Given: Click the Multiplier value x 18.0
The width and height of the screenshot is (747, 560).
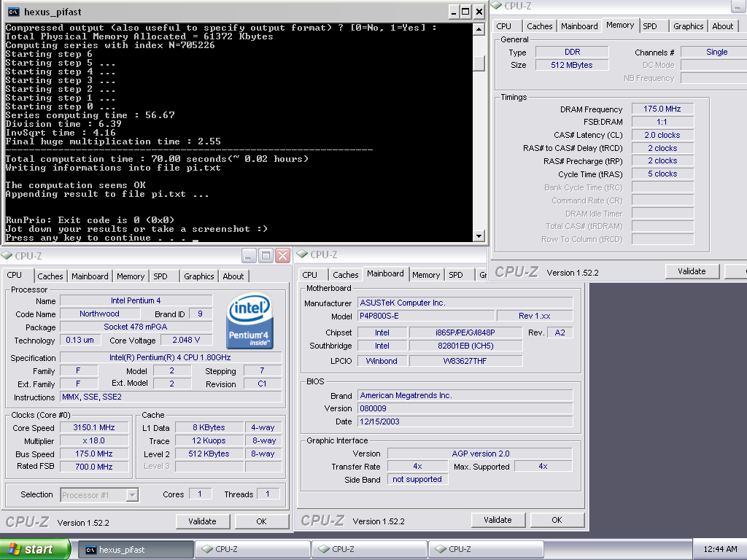Looking at the screenshot, I should [94, 441].
